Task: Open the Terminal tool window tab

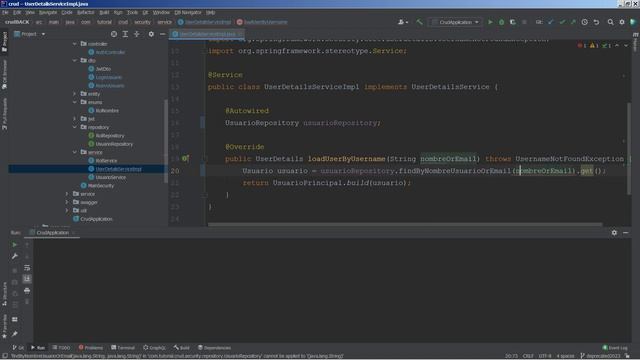Action: coord(123,348)
